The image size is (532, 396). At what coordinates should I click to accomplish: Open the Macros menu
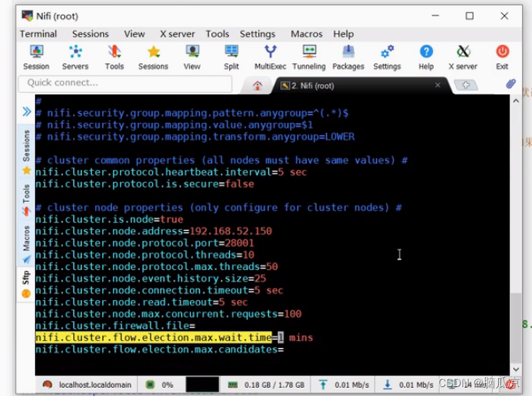coord(306,34)
